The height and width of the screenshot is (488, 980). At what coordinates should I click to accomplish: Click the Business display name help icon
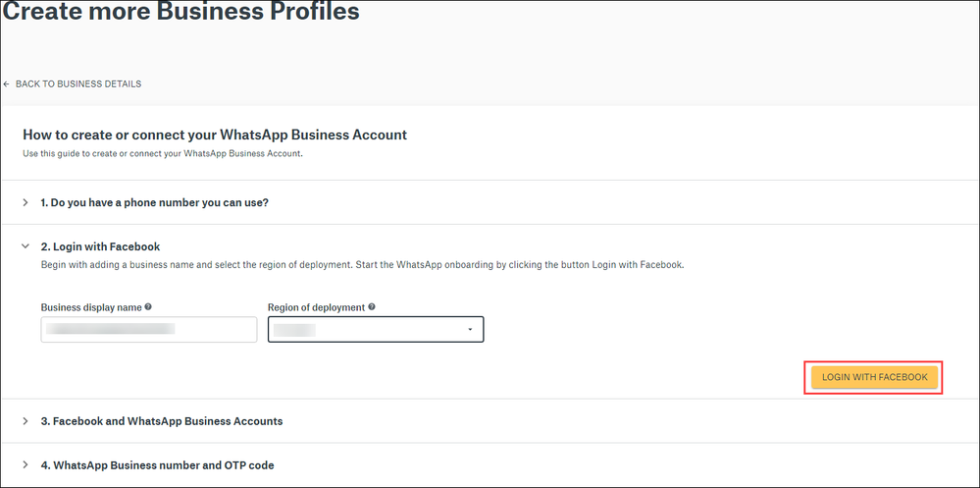pos(148,307)
